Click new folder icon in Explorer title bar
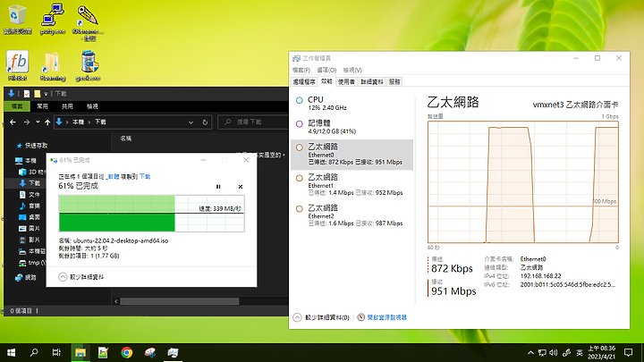Screen dimensions: 644x362 (x=37, y=94)
